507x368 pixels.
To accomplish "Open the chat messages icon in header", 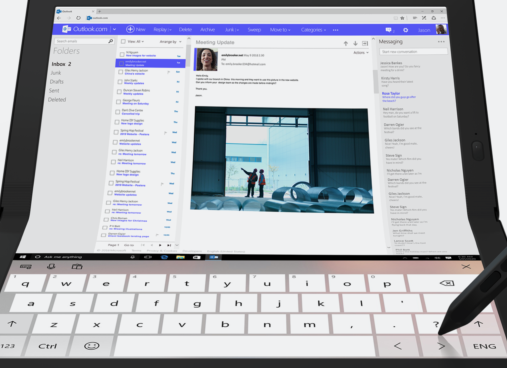I will tap(388, 30).
